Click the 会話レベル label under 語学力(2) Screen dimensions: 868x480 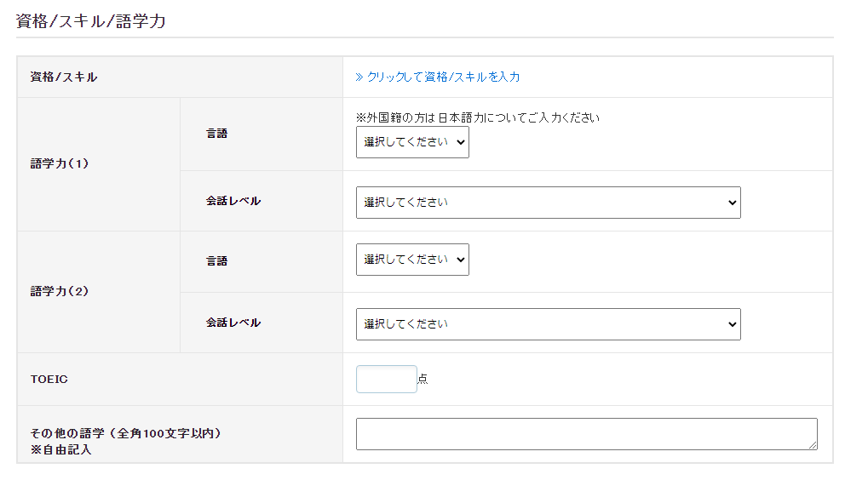coord(233,323)
